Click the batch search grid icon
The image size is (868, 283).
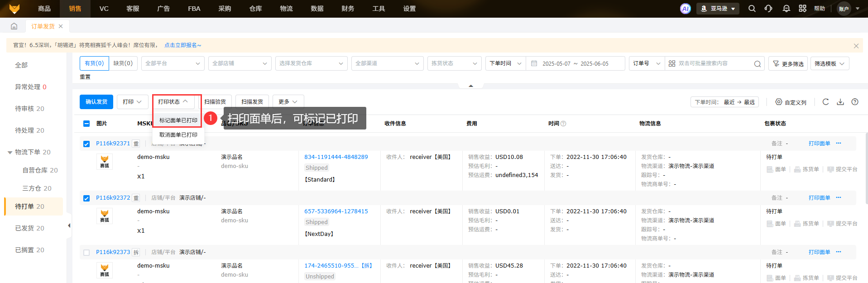672,63
